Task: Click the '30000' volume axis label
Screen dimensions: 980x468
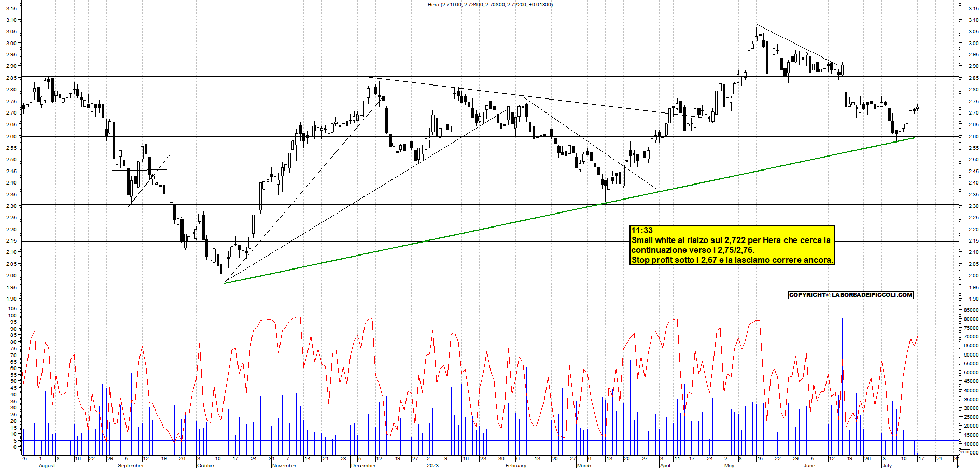Action: (x=971, y=408)
